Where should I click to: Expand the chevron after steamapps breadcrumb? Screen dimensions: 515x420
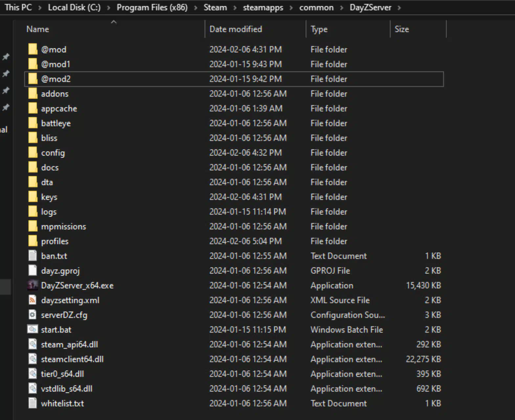click(291, 8)
